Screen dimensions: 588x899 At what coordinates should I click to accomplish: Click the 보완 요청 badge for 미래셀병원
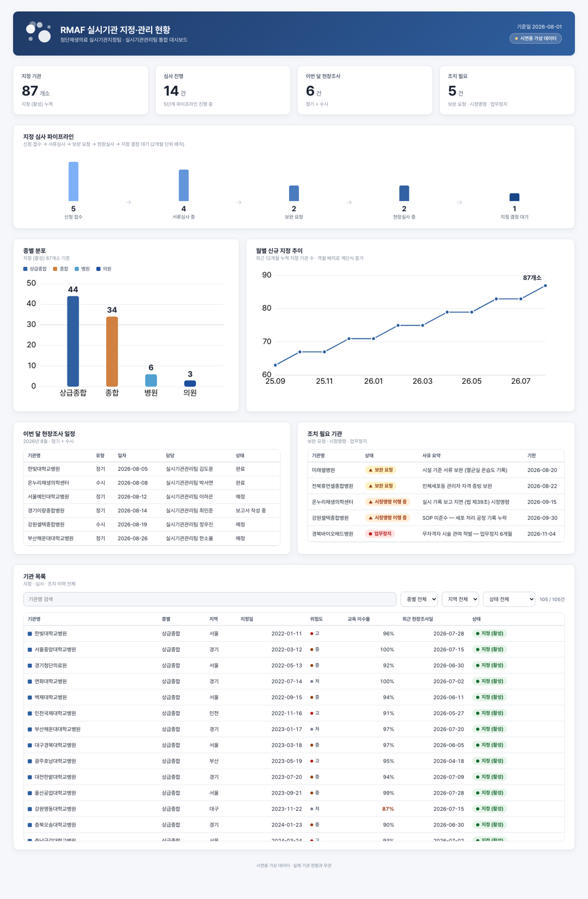(x=381, y=470)
